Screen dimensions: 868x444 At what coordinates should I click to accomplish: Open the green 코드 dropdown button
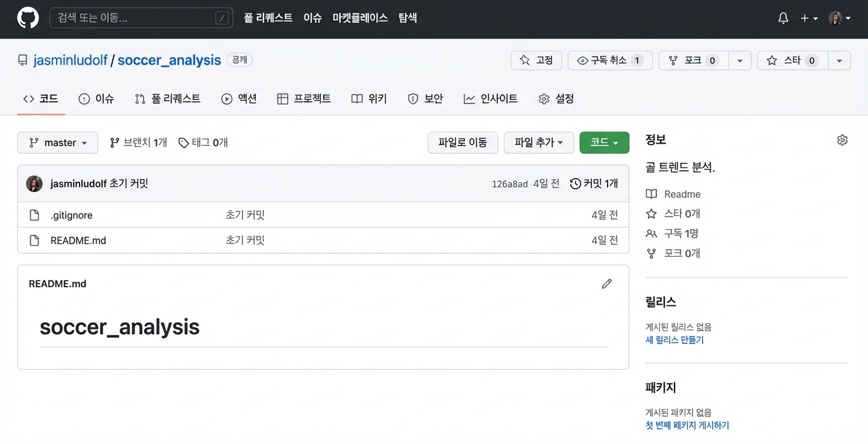coord(605,143)
